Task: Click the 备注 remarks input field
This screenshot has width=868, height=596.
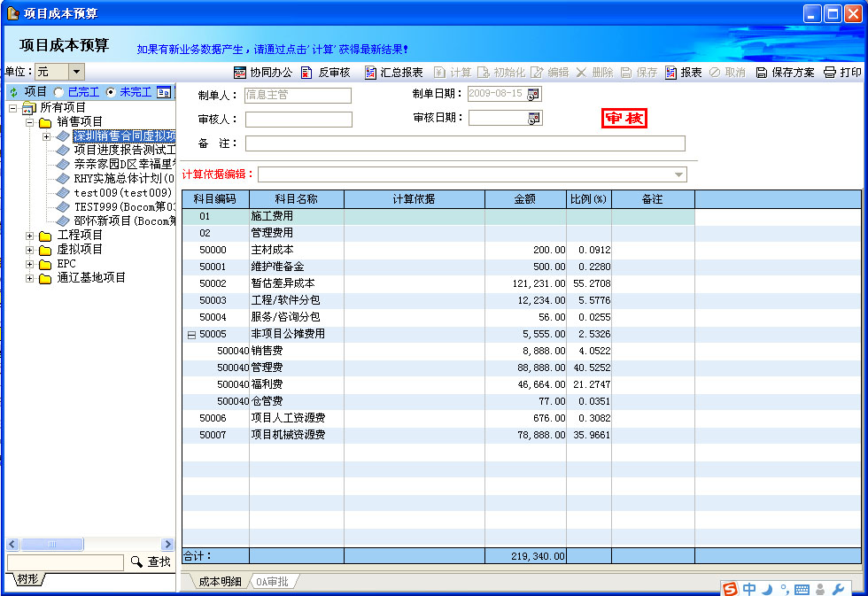Action: (x=465, y=143)
